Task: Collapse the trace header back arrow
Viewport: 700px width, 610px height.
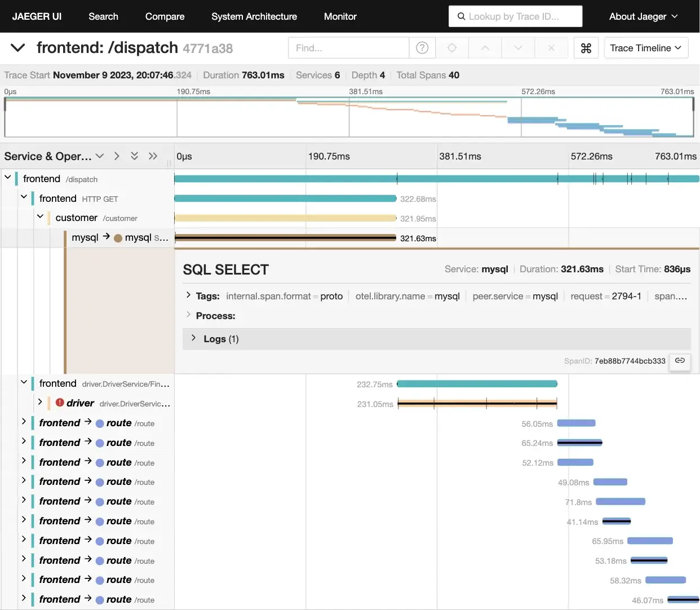Action: (x=18, y=48)
